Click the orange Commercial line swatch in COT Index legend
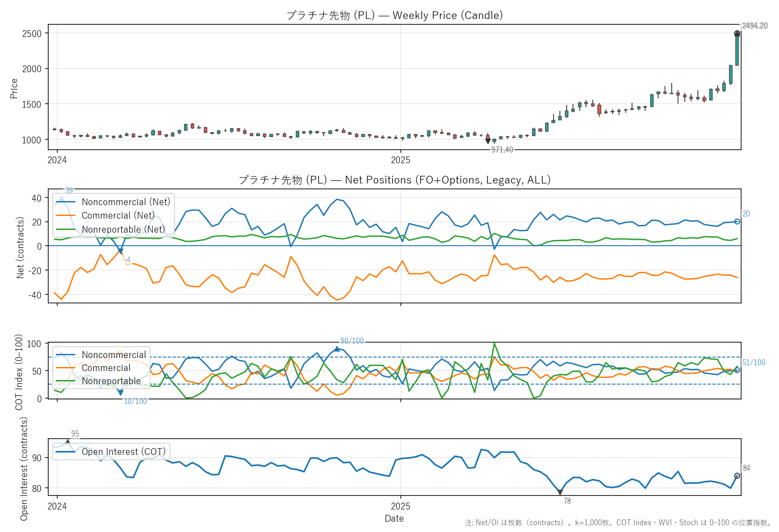 click(x=66, y=368)
